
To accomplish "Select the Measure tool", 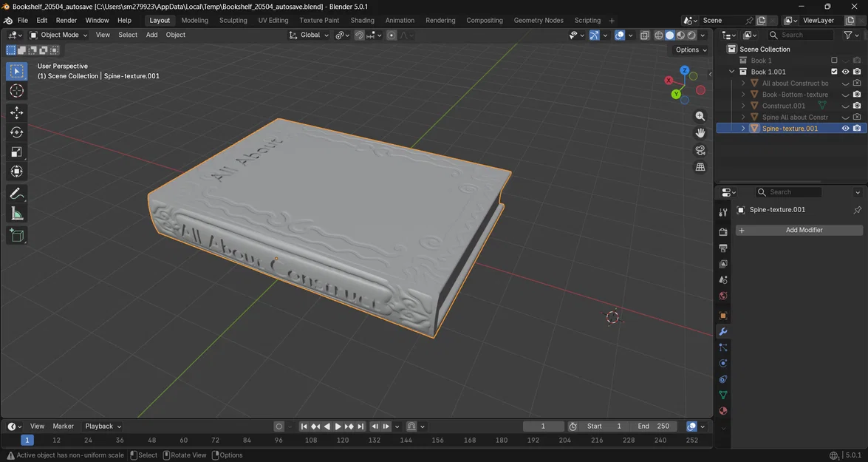I will (16, 213).
